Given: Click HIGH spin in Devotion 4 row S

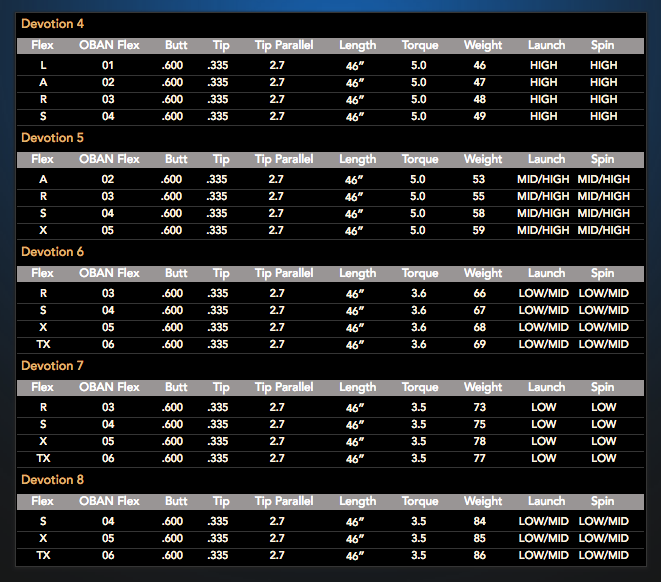Looking at the screenshot, I should point(604,116).
